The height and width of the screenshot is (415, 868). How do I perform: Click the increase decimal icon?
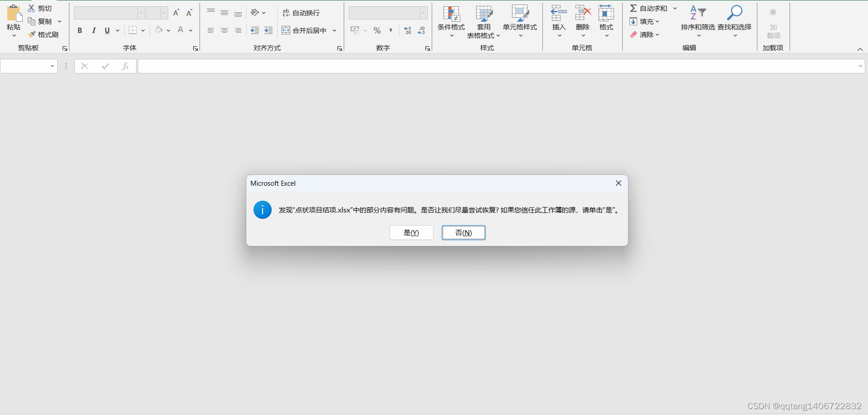tap(408, 30)
